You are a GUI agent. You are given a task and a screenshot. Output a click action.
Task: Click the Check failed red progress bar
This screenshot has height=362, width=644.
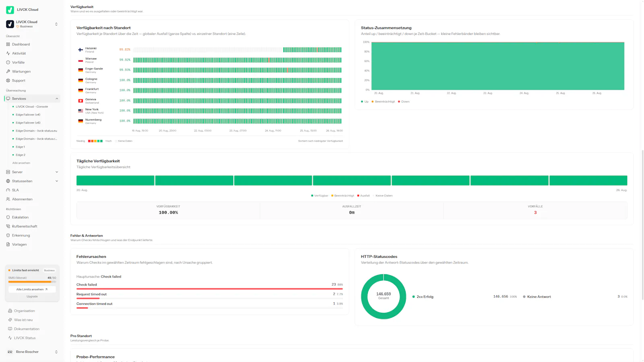point(210,289)
